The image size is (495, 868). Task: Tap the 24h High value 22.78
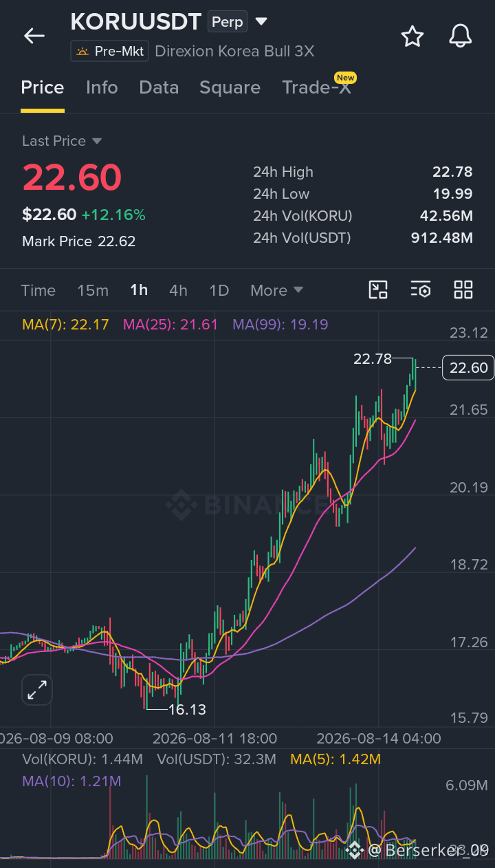pyautogui.click(x=452, y=172)
